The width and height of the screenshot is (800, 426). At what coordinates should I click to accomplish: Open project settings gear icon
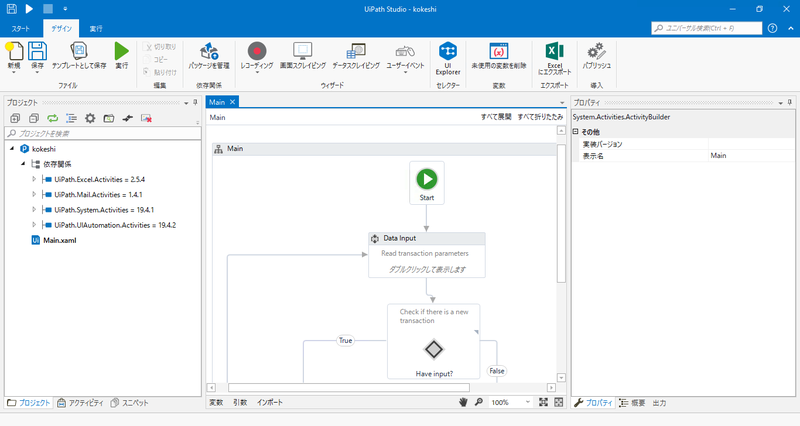(x=90, y=118)
